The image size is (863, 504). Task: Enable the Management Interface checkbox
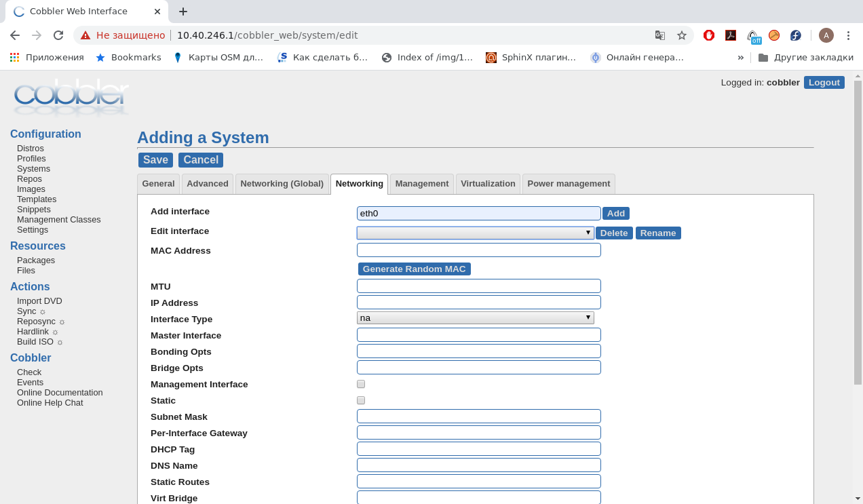pyautogui.click(x=361, y=384)
